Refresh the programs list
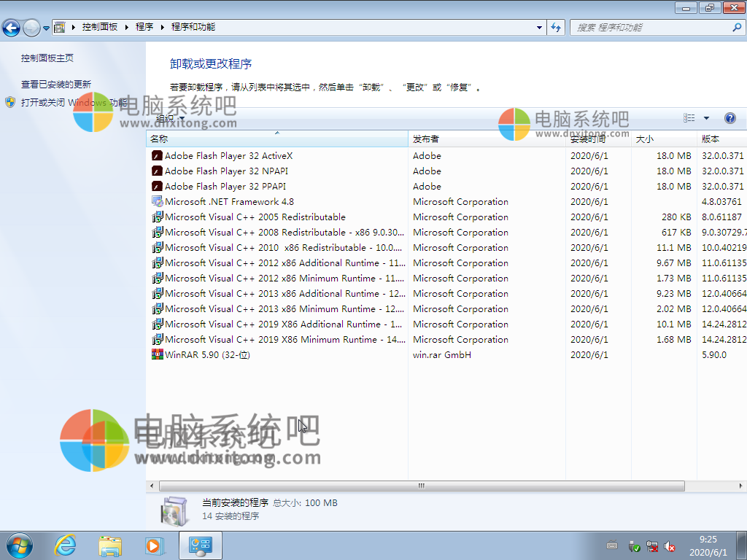Image resolution: width=747 pixels, height=560 pixels. pos(556,27)
